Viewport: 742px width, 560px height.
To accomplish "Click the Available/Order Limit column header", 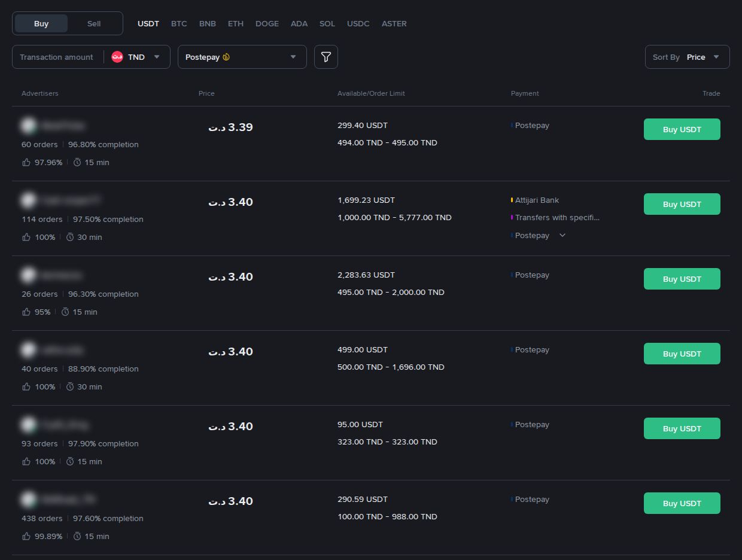I will [x=371, y=93].
